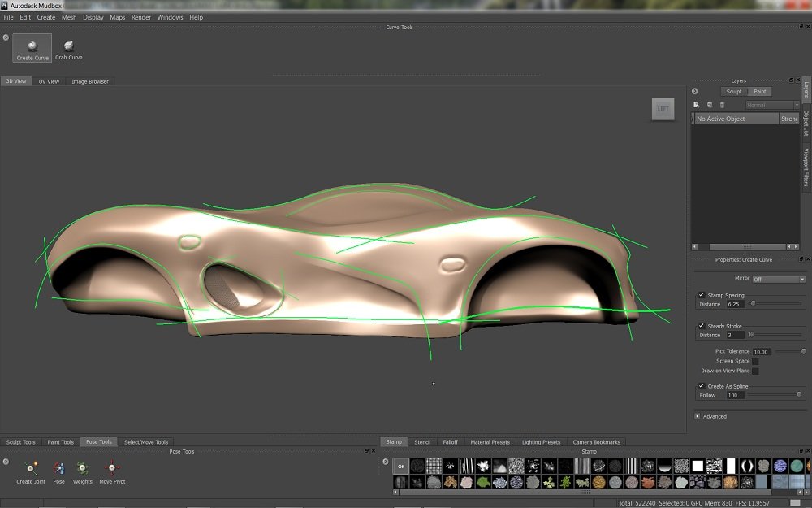Select the Create Joint tool
Image resolution: width=812 pixels, height=508 pixels.
[x=30, y=471]
